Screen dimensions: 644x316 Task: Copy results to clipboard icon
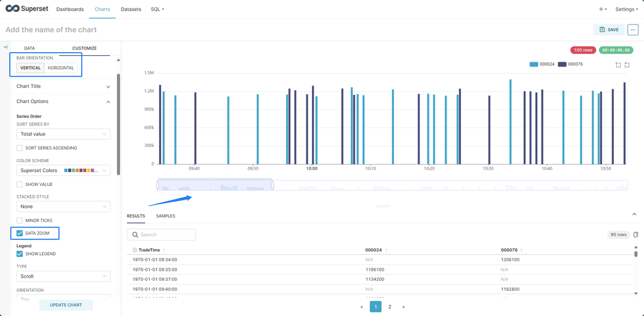click(x=636, y=234)
